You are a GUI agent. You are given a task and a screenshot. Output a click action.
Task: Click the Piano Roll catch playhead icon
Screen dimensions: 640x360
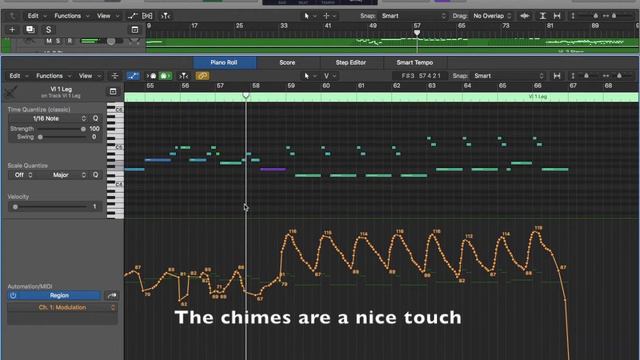pos(184,76)
